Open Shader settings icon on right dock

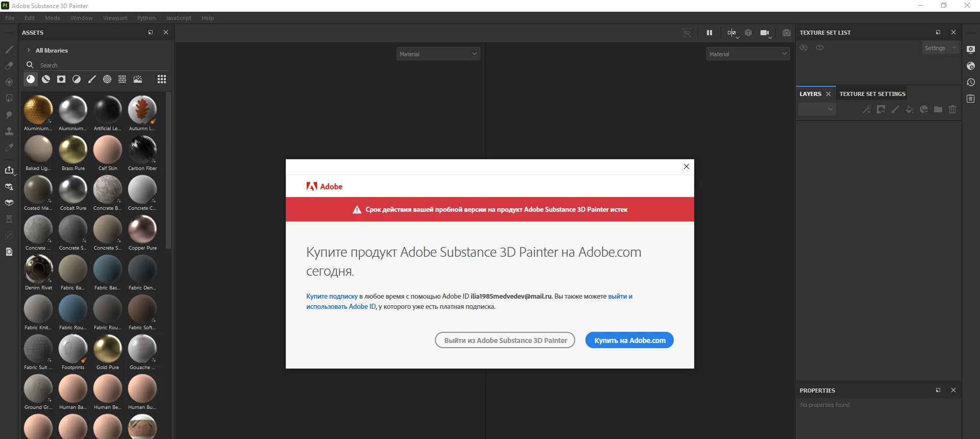pos(971,66)
